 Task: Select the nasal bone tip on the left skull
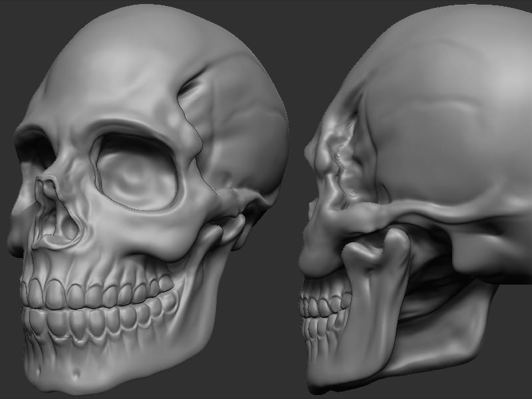[x=47, y=183]
